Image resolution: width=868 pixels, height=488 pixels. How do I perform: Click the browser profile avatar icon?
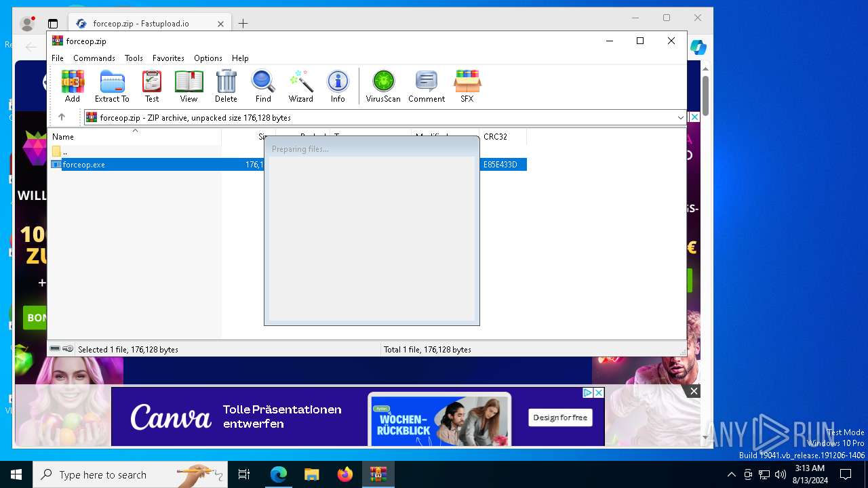28,24
